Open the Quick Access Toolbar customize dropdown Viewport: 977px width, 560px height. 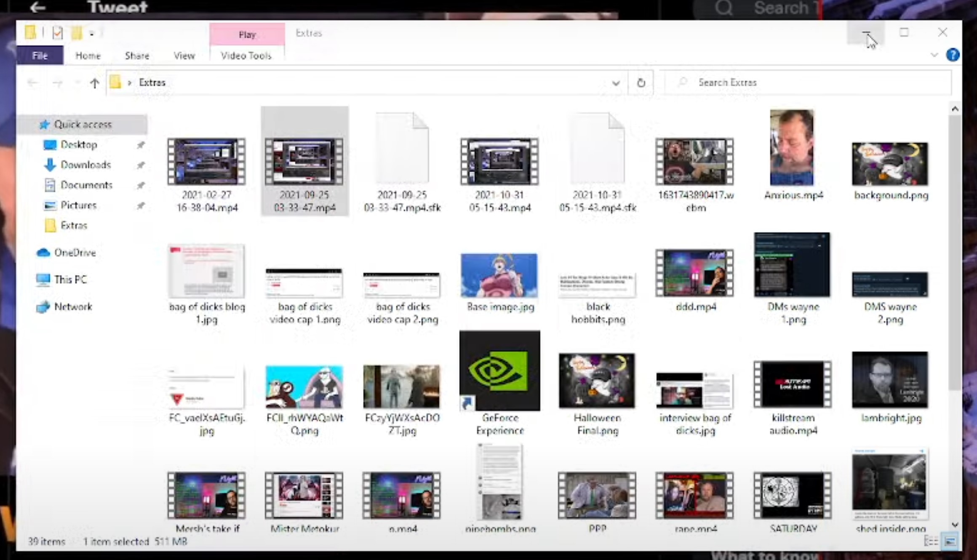[92, 34]
